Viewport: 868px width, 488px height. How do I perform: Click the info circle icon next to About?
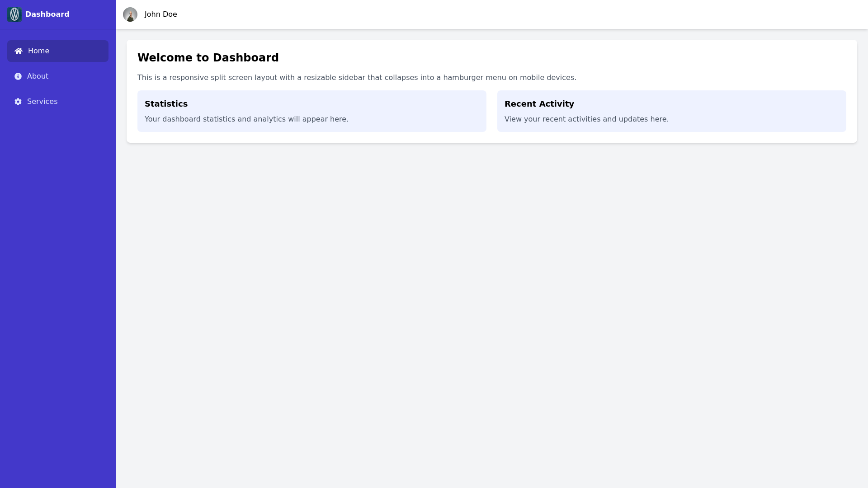[x=18, y=76]
